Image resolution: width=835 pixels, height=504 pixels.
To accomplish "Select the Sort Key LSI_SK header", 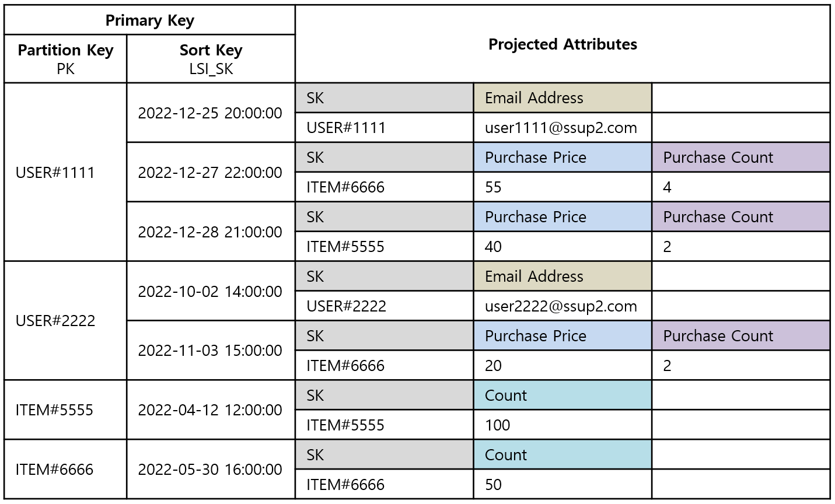I will point(211,59).
